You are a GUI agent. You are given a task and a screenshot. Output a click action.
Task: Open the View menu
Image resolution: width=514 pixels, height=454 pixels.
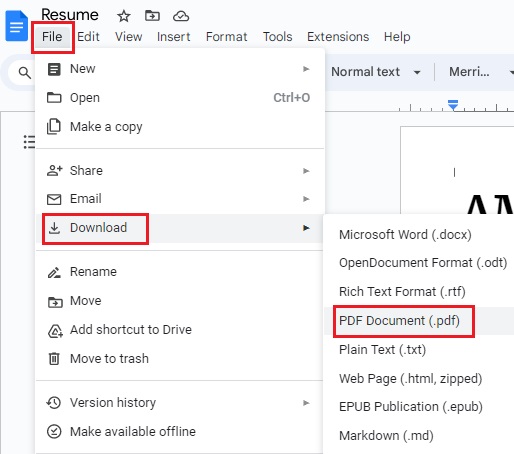click(x=129, y=37)
